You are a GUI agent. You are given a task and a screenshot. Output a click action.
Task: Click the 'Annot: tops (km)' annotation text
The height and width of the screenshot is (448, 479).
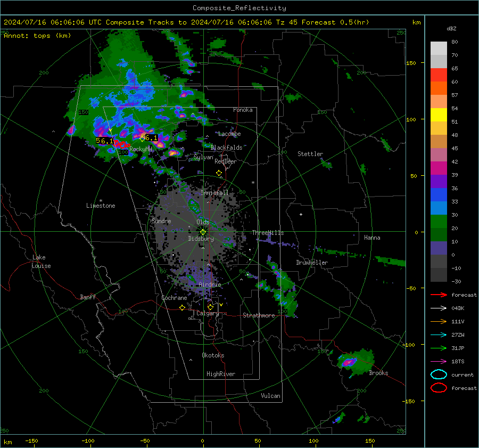(x=37, y=36)
